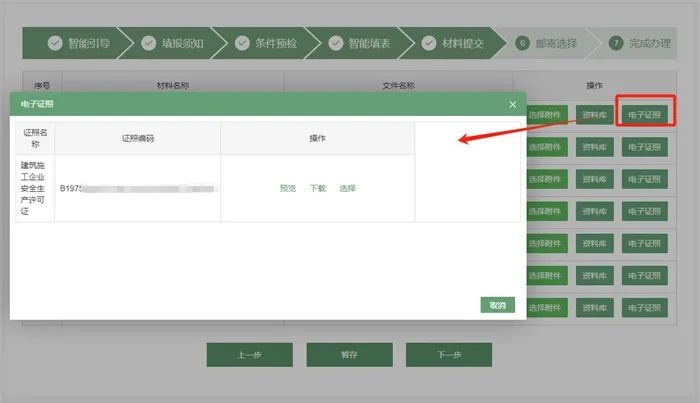Image resolution: width=700 pixels, height=403 pixels.
Task: Click the red-highlighted 电子证照 button
Action: pos(645,115)
